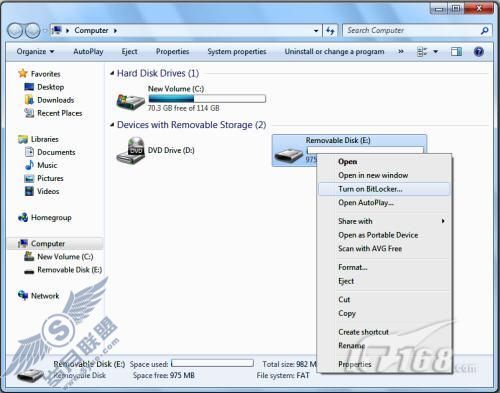Select the DVD Drive (D:) icon

[131, 150]
